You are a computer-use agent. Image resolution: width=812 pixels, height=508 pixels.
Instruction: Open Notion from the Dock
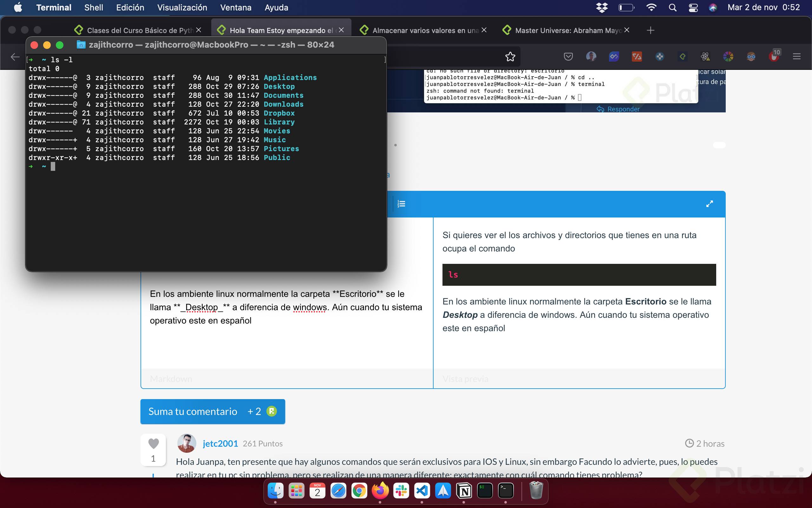coord(464,491)
